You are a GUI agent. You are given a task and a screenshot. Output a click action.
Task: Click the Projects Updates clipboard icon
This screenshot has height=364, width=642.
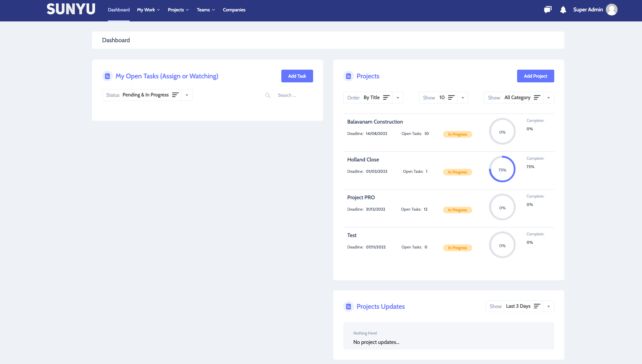(x=349, y=306)
